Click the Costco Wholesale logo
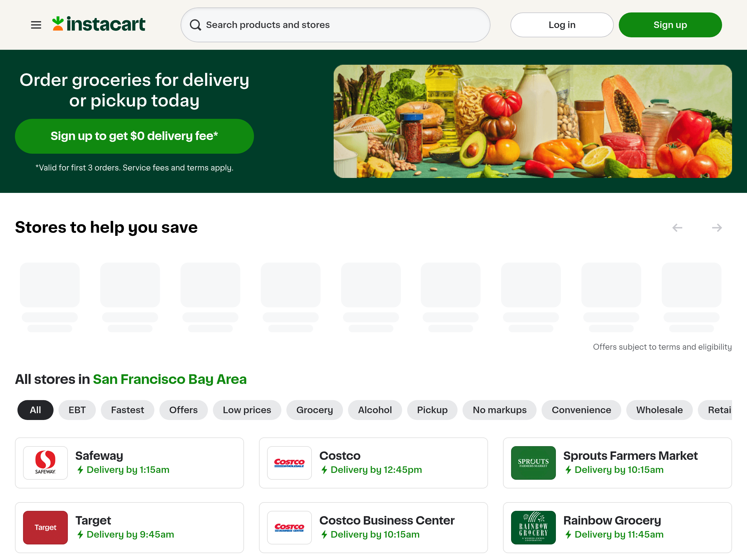Image resolution: width=747 pixels, height=560 pixels. click(x=289, y=463)
